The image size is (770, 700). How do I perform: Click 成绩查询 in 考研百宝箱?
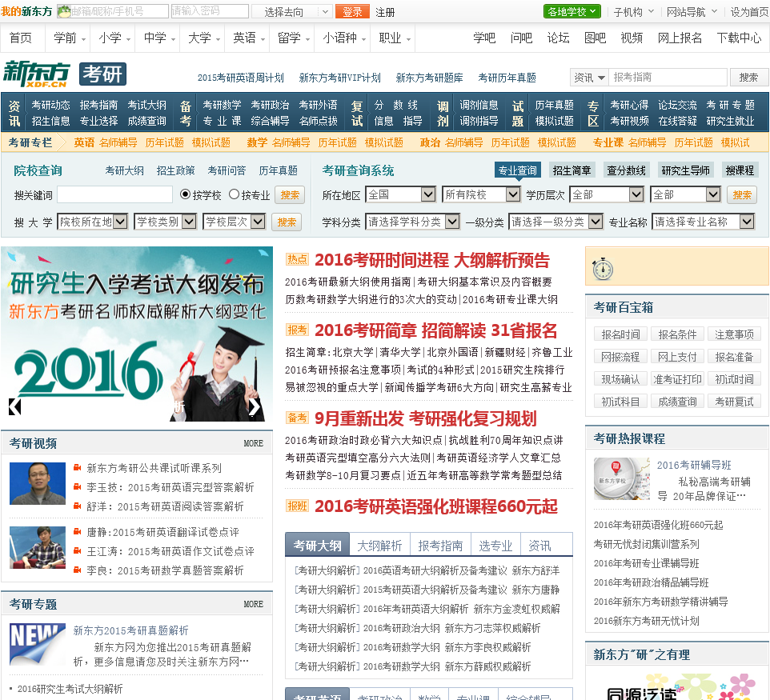(x=678, y=402)
